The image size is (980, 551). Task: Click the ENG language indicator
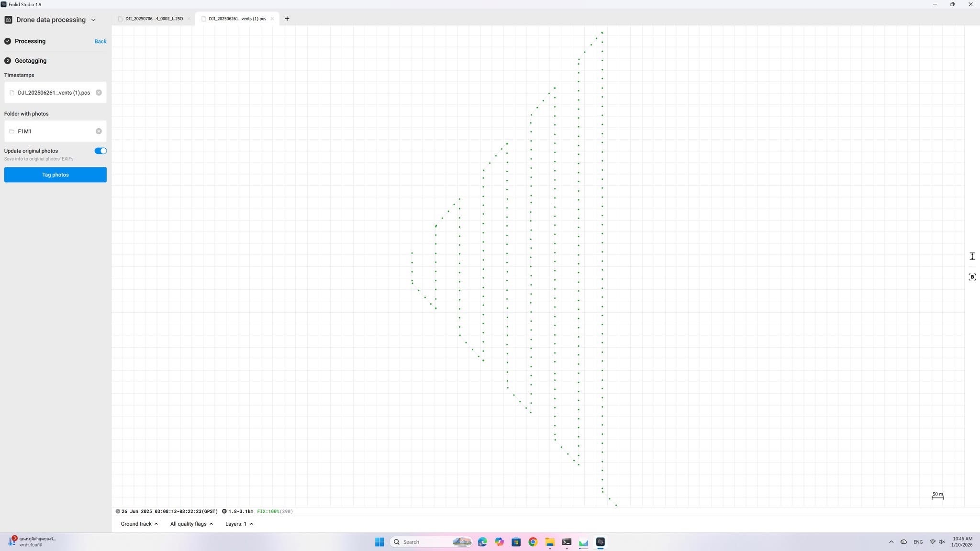(x=918, y=542)
